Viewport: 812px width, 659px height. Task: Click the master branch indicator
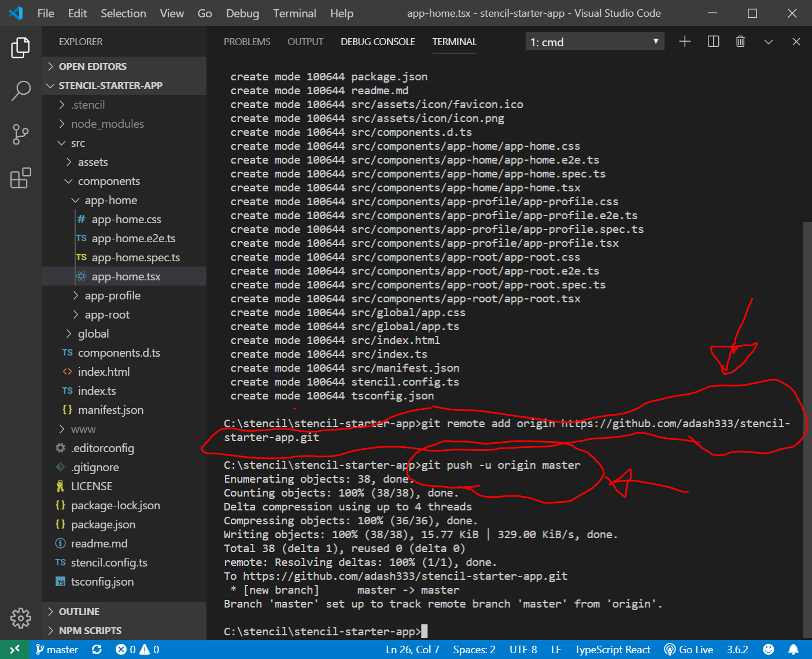click(x=57, y=649)
